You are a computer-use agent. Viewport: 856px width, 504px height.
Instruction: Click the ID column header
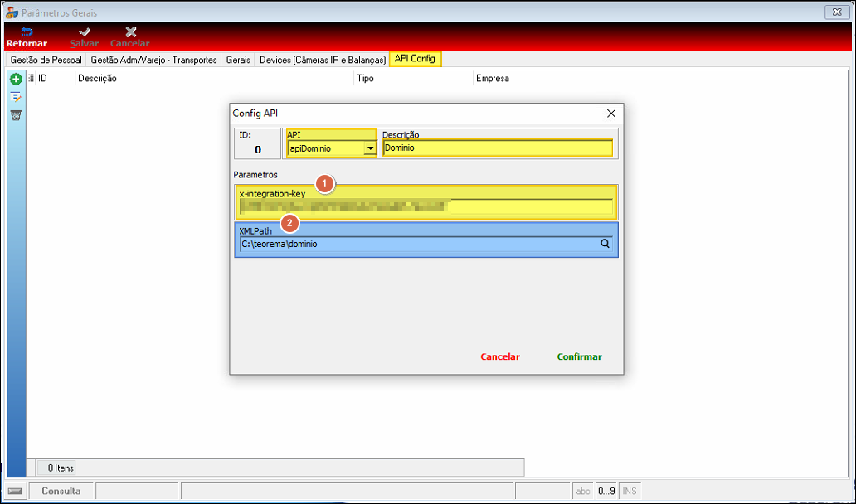[x=55, y=79]
